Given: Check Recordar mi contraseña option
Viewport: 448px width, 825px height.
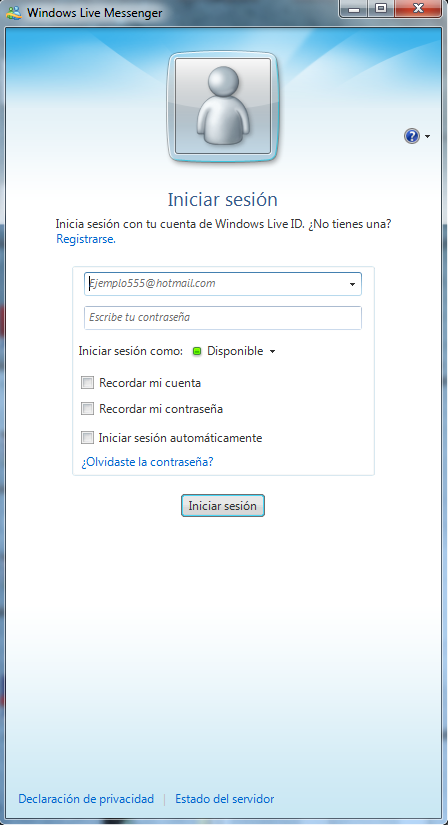Looking at the screenshot, I should tap(87, 408).
